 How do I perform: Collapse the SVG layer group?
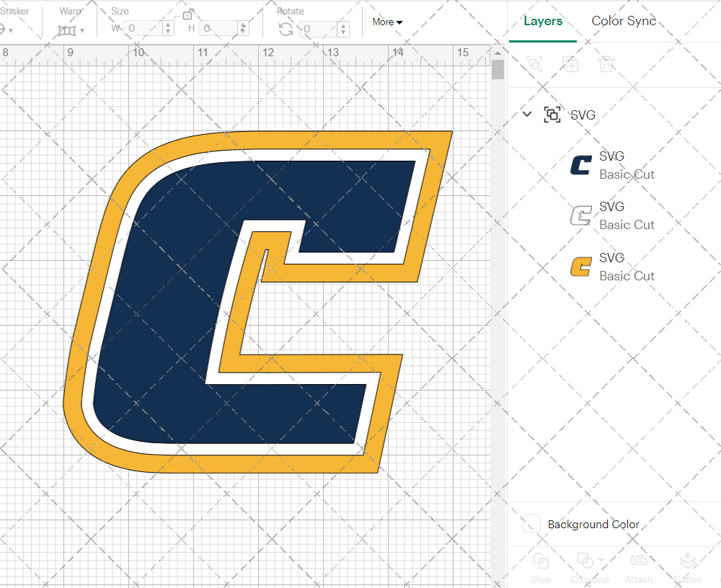(x=526, y=115)
